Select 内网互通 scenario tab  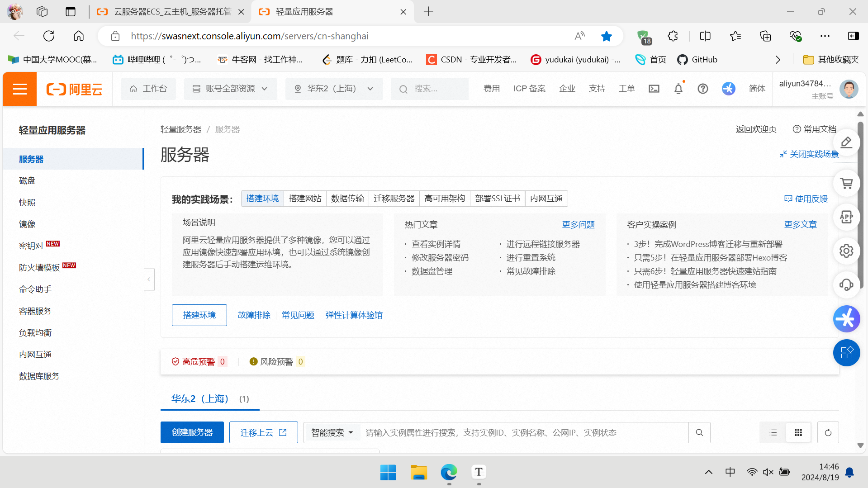pos(546,199)
